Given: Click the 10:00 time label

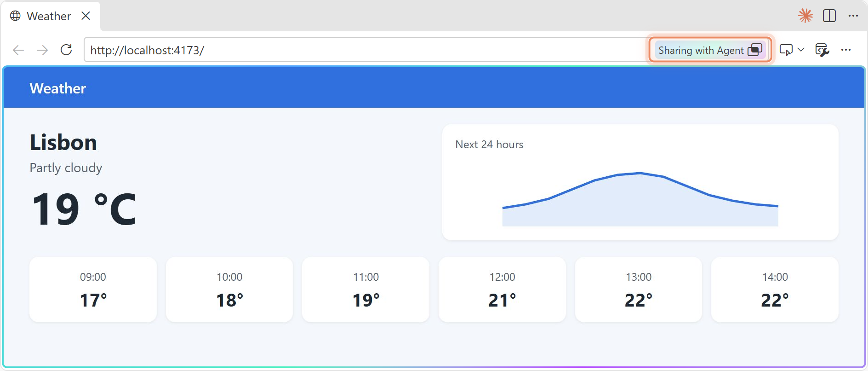Looking at the screenshot, I should tap(229, 277).
